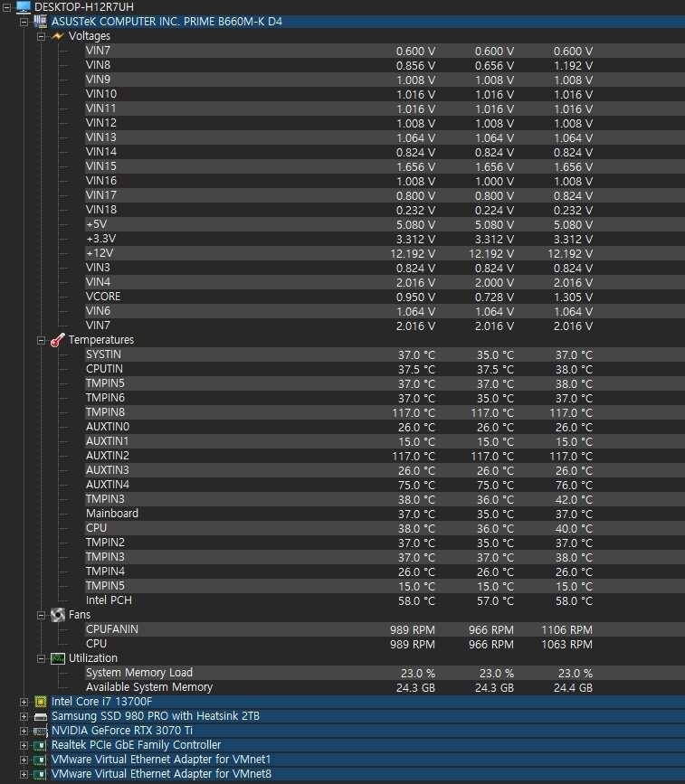The height and width of the screenshot is (784, 685).
Task: Select the Mainboard temperature row
Action: (385, 514)
